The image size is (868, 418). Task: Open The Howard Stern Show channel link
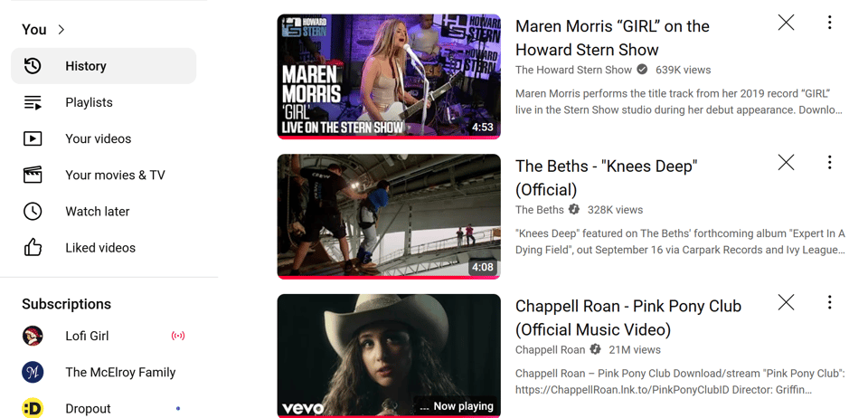coord(573,70)
